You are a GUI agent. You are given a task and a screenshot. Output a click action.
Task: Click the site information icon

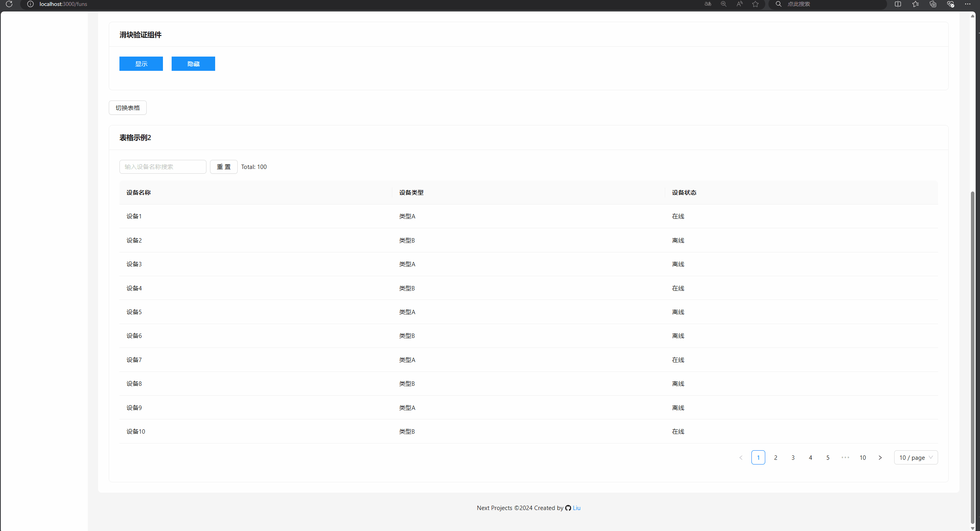30,4
